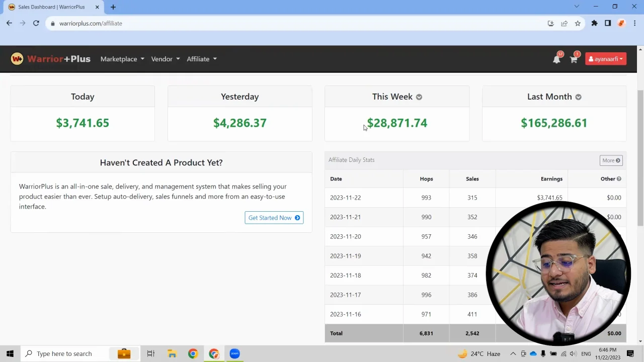The height and width of the screenshot is (362, 644).
Task: Click the WarriorPlus logo
Action: pyautogui.click(x=50, y=59)
